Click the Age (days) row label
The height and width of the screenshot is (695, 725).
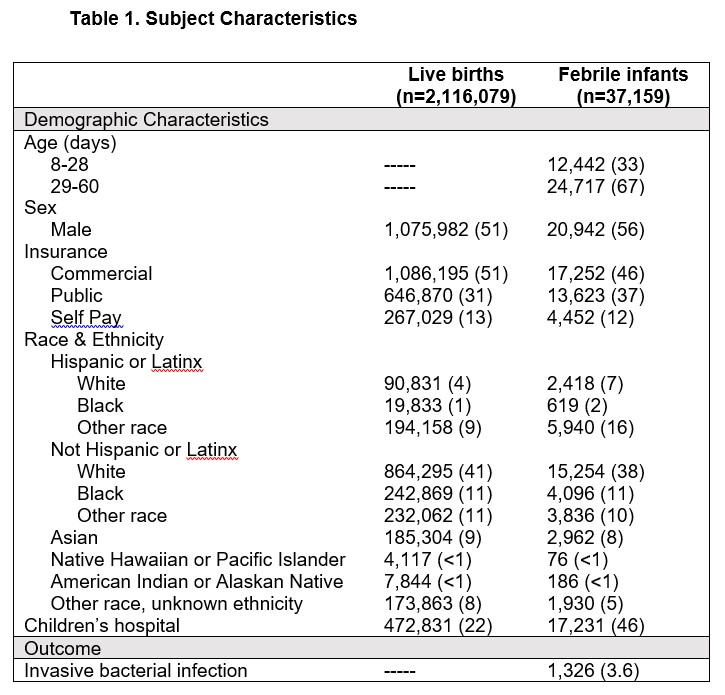[70, 142]
